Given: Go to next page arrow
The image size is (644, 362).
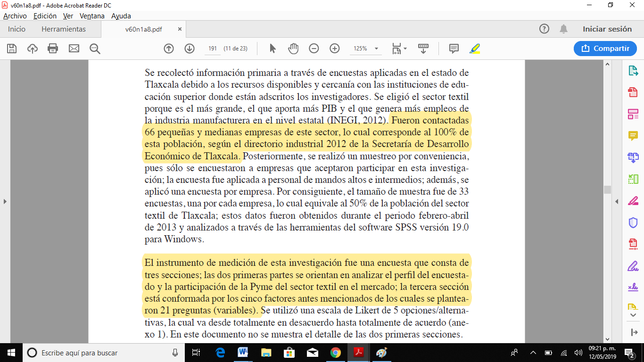Looking at the screenshot, I should [190, 49].
